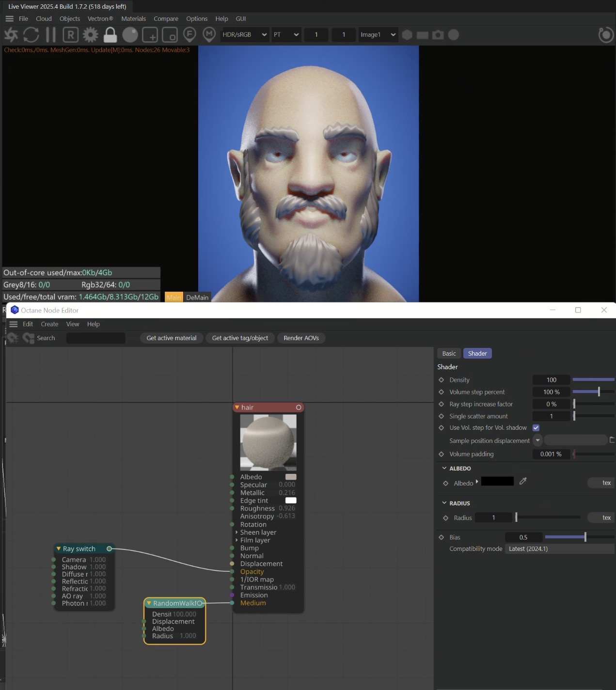The width and height of the screenshot is (616, 690).
Task: Click the circle output port on hair node
Action: [x=299, y=408]
